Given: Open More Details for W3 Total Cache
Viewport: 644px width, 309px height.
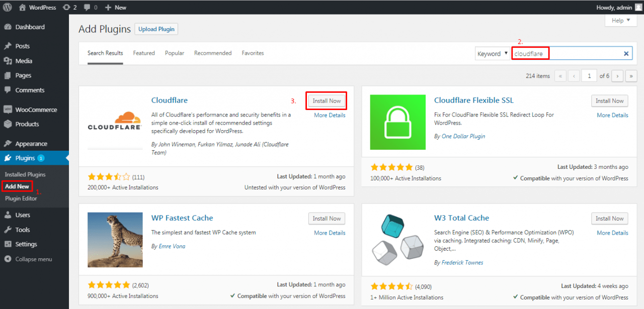Looking at the screenshot, I should click(x=612, y=233).
